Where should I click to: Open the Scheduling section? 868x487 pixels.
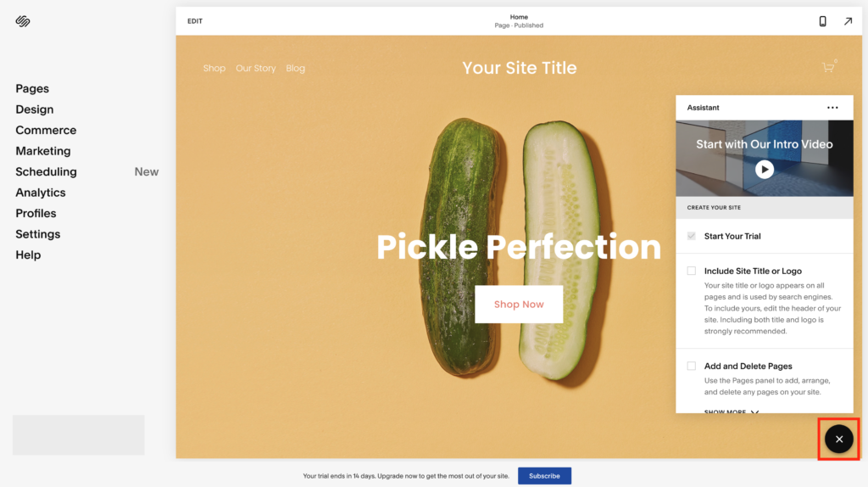[46, 171]
